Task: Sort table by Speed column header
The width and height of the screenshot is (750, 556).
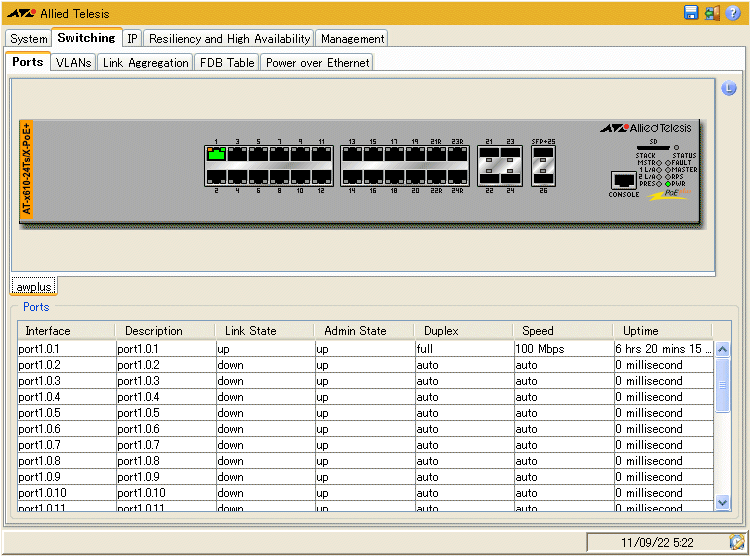Action: [x=563, y=331]
